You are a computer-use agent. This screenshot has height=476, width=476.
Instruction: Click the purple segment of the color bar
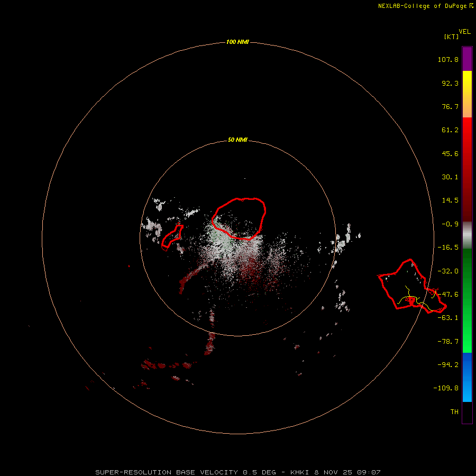(x=467, y=59)
